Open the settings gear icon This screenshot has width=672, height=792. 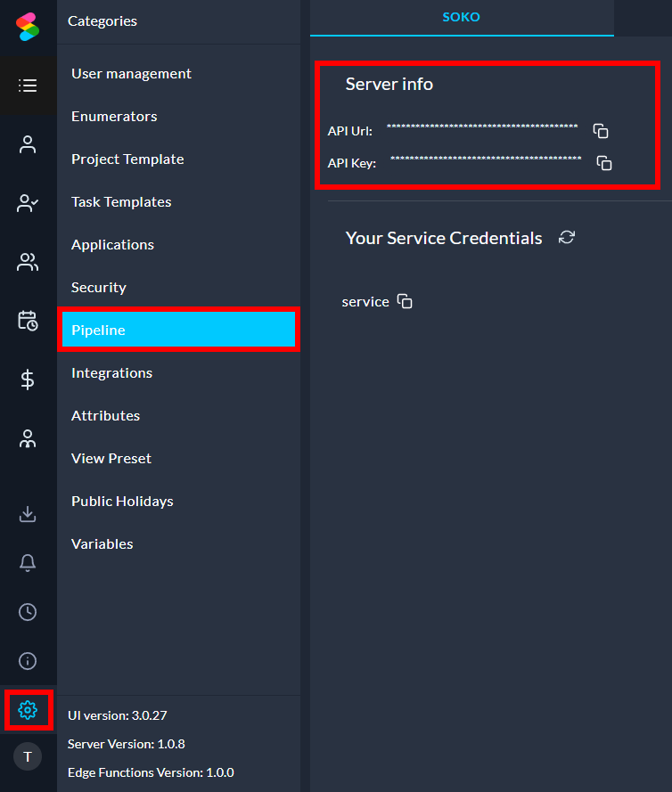coord(28,709)
